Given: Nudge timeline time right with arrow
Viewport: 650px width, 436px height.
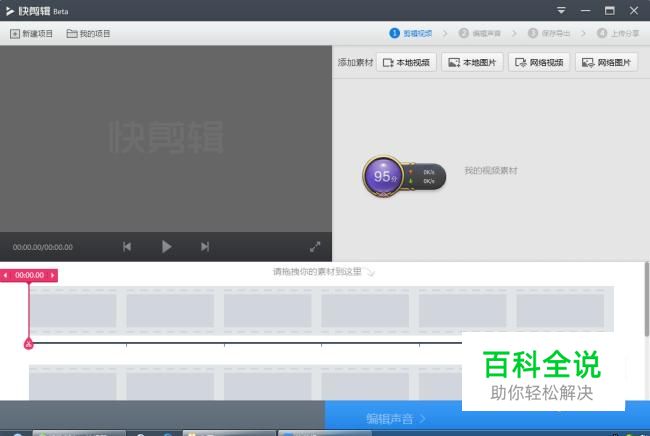Looking at the screenshot, I should point(52,275).
